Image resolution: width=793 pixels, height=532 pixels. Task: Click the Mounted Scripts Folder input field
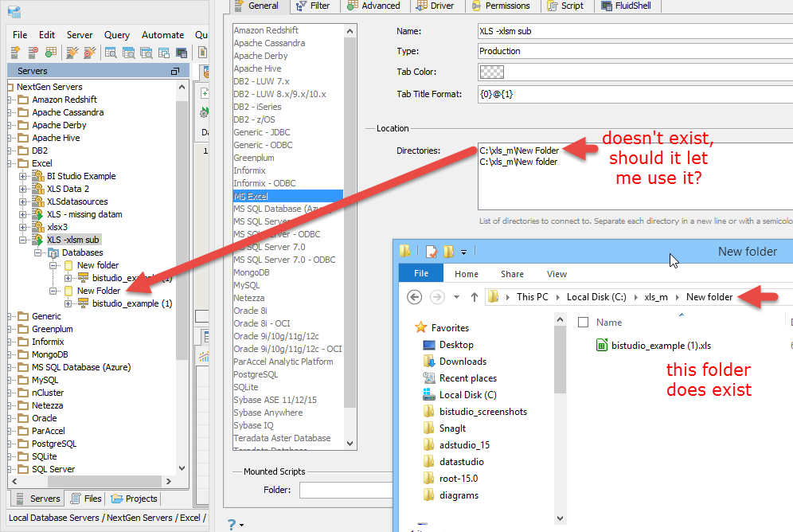tap(346, 490)
